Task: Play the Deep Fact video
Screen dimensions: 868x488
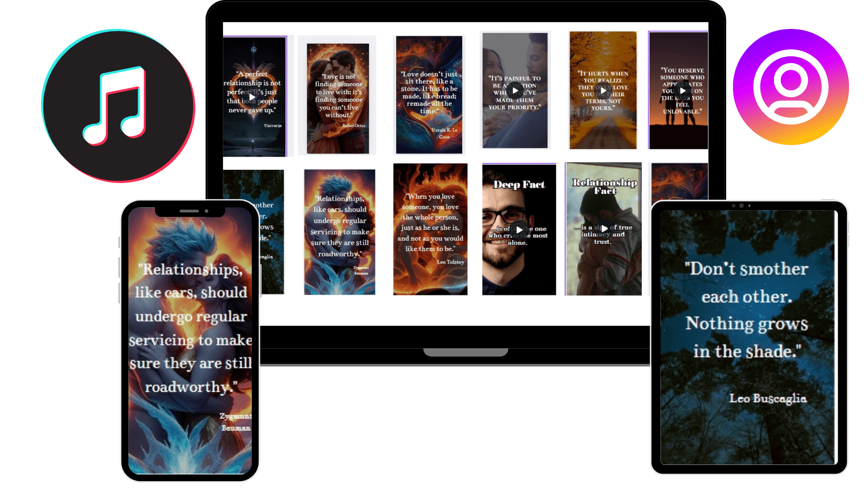Action: point(518,230)
